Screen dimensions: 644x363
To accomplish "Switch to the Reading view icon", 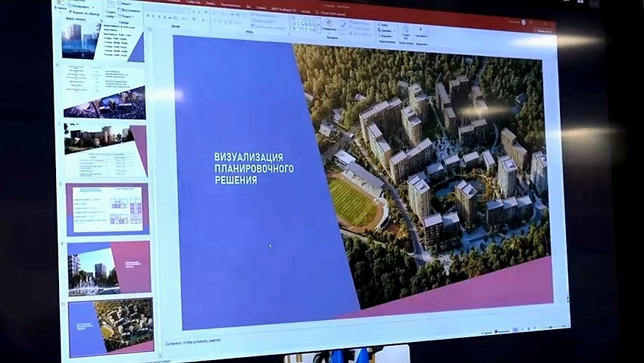I will (x=528, y=329).
